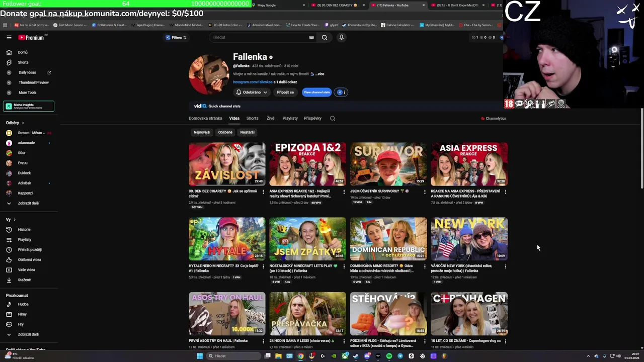This screenshot has width=644, height=362.
Task: Switch to the Videa tab
Action: coord(234,118)
